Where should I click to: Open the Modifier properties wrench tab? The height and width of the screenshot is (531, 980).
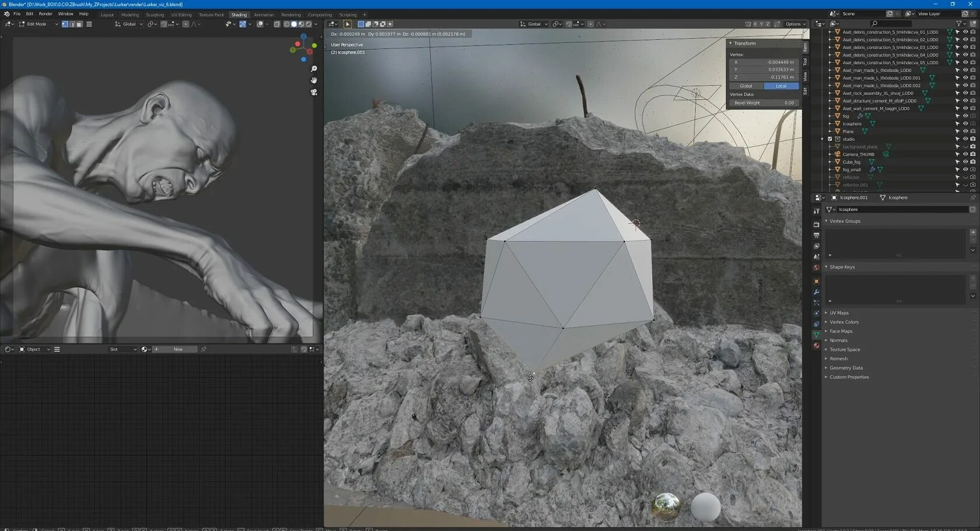[x=816, y=292]
